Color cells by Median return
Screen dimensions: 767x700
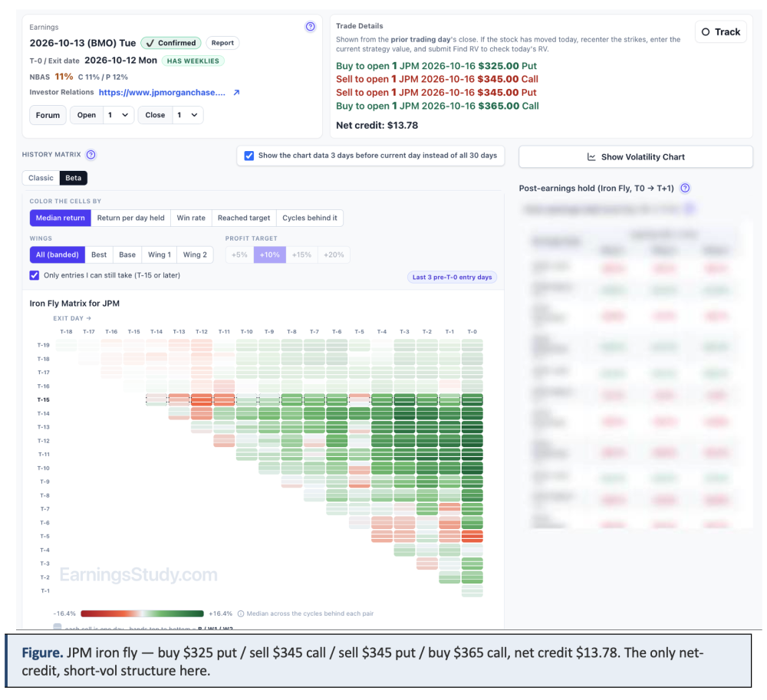pyautogui.click(x=60, y=218)
